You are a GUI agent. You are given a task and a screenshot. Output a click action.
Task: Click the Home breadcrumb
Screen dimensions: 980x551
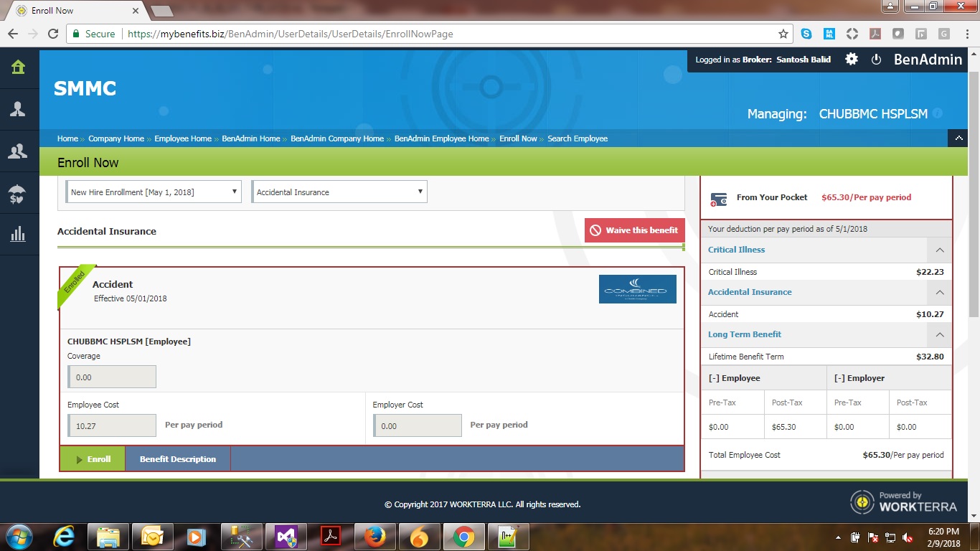coord(67,138)
